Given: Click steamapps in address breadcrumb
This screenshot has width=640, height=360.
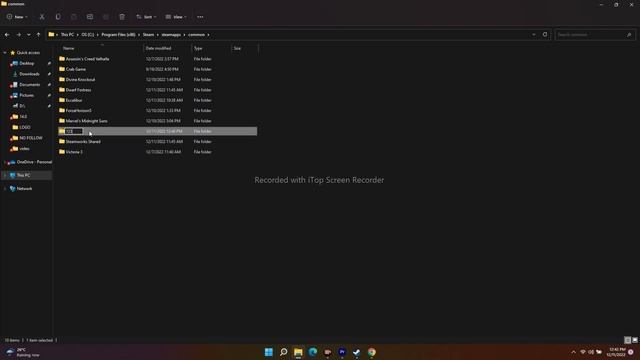Looking at the screenshot, I should pyautogui.click(x=171, y=35).
